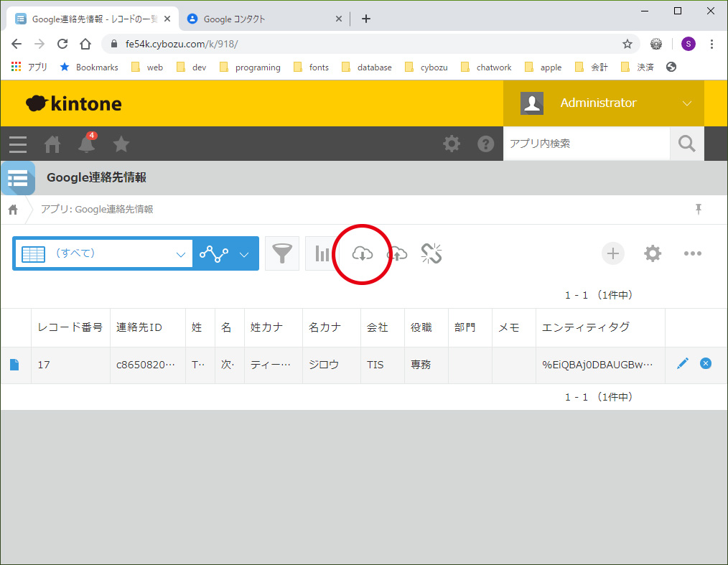Click the cloud upload icon in toolbar
This screenshot has width=728, height=565.
(397, 253)
